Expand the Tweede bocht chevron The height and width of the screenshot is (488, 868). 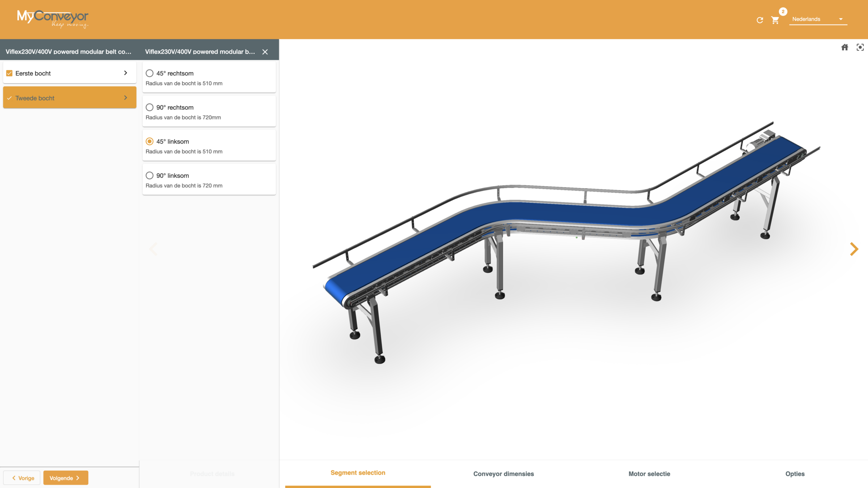125,98
